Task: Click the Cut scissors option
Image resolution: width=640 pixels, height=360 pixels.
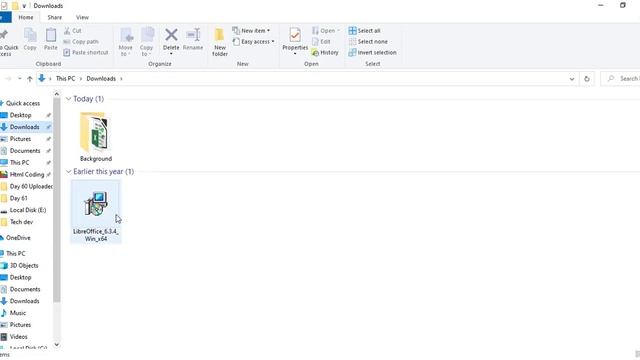Action: click(73, 31)
